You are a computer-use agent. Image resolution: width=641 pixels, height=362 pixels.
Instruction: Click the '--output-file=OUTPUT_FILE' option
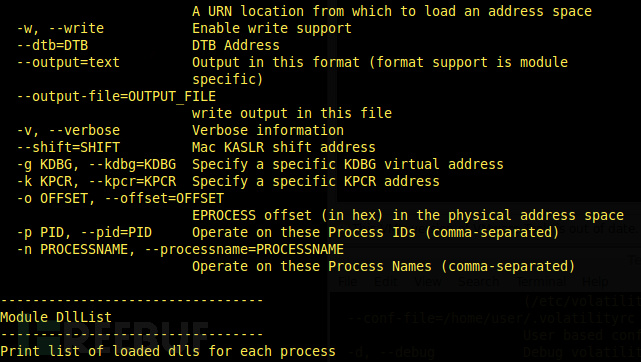pos(116,96)
